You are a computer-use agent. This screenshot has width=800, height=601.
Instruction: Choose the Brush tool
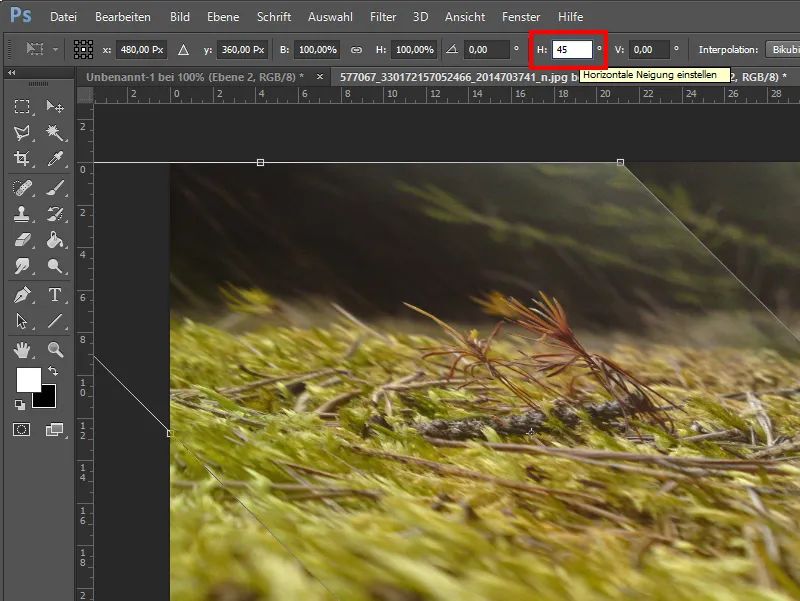pos(55,188)
